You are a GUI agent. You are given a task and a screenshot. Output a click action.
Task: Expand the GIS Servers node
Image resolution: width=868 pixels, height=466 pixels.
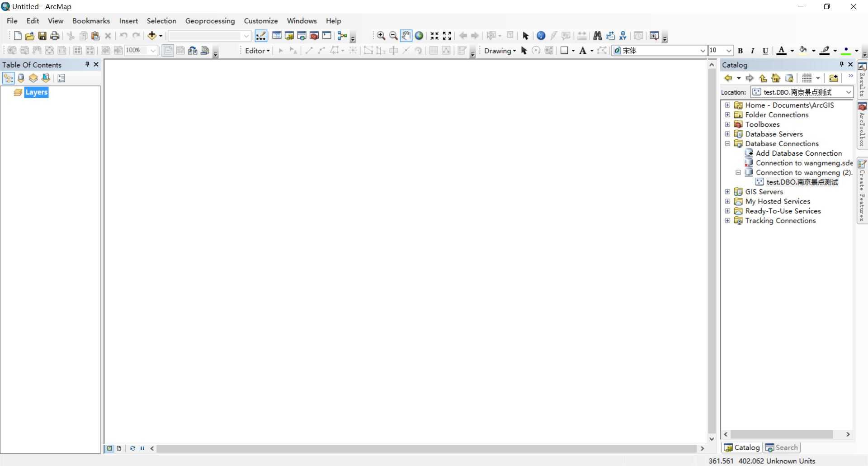point(727,191)
